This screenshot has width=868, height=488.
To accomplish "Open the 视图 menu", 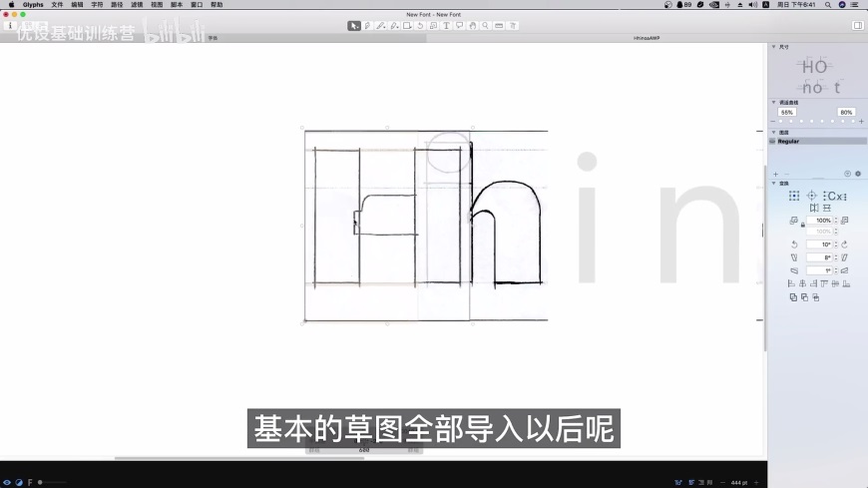I will [x=157, y=4].
